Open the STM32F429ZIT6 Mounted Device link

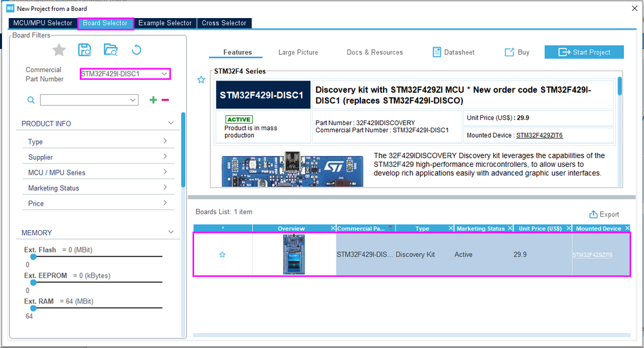click(540, 135)
